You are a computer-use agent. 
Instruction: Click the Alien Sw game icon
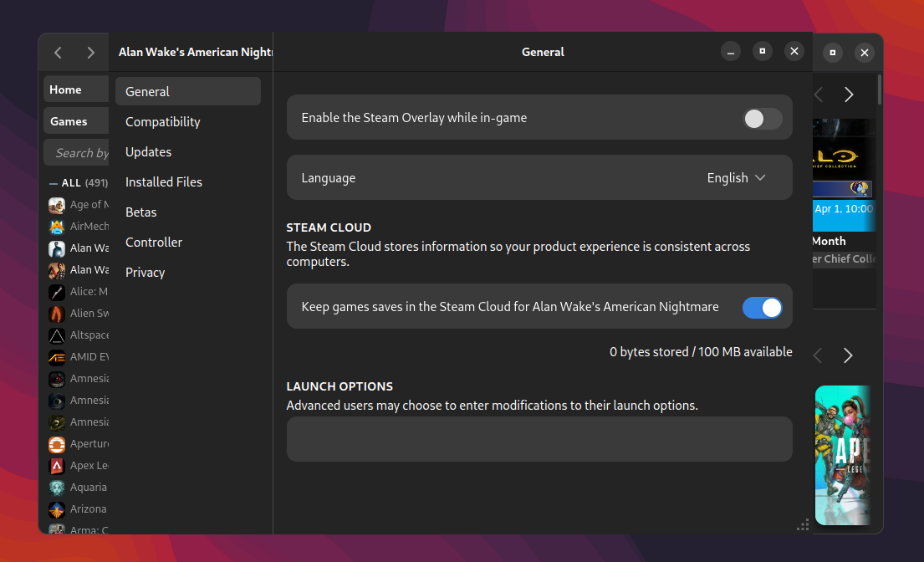click(x=57, y=314)
